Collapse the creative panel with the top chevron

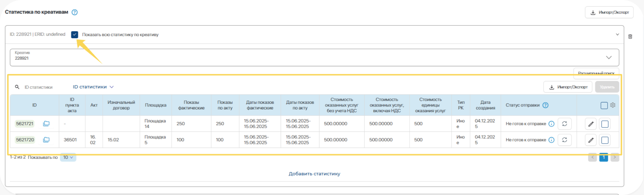(x=617, y=34)
